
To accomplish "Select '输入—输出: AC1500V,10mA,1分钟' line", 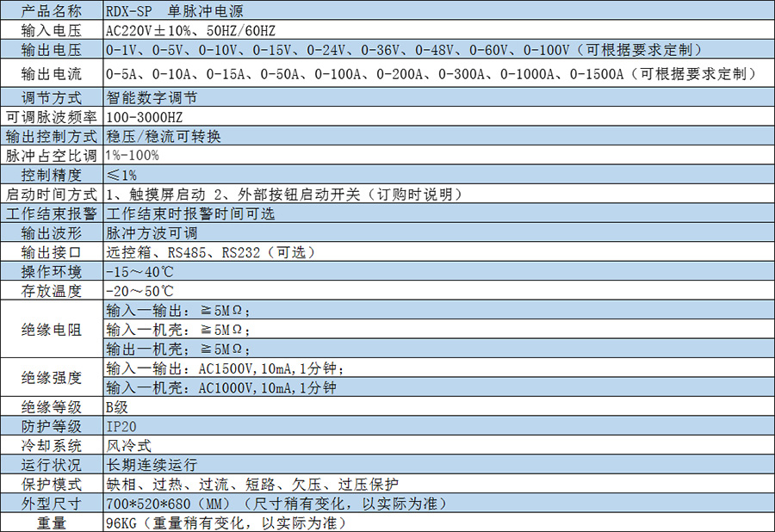I will 226,368.
